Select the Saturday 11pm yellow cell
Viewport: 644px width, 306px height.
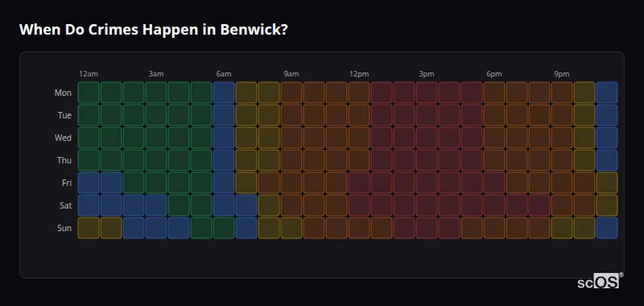tap(607, 205)
